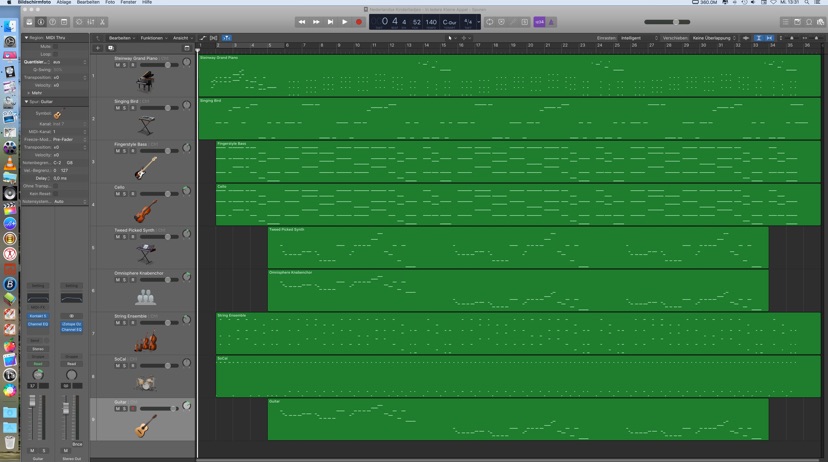Select the SoCal drum kit icon
The width and height of the screenshot is (828, 462).
(x=145, y=383)
